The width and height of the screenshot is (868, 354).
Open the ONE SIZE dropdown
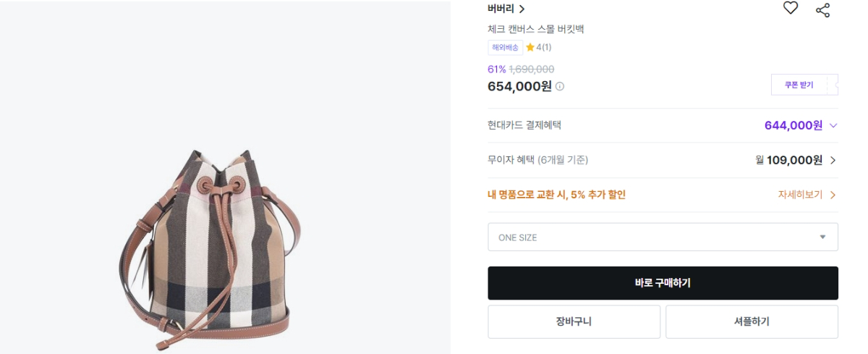click(x=663, y=237)
